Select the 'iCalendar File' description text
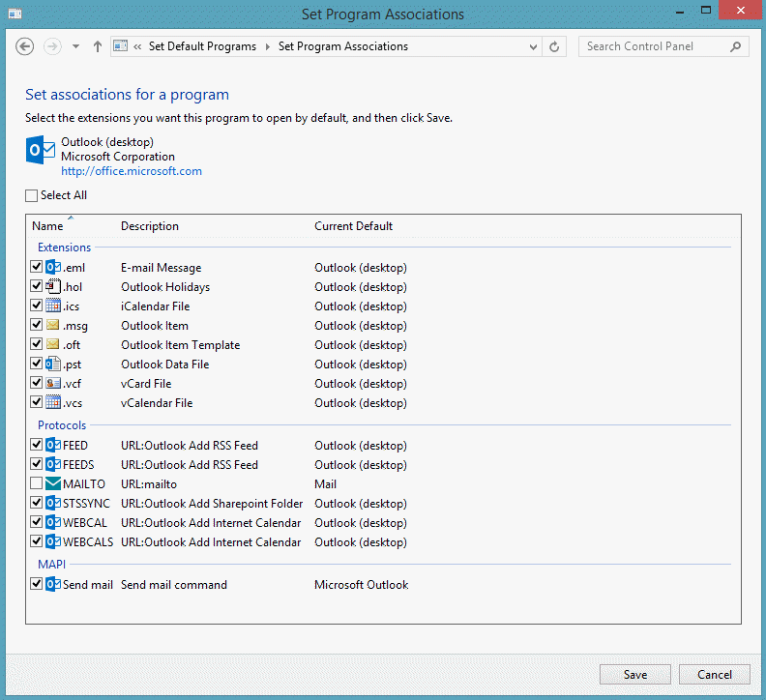The height and width of the screenshot is (700, 766). click(x=156, y=306)
